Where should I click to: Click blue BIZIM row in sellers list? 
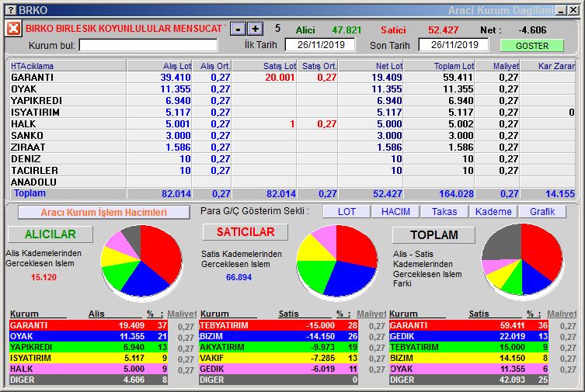278,336
